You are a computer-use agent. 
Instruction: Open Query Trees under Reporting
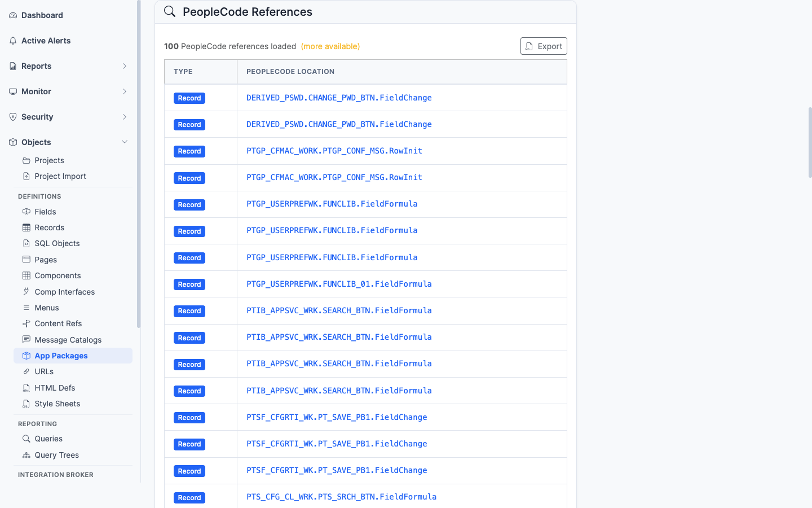point(57,455)
